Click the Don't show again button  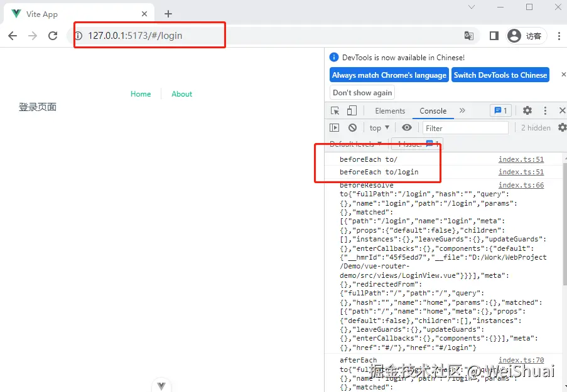(362, 92)
